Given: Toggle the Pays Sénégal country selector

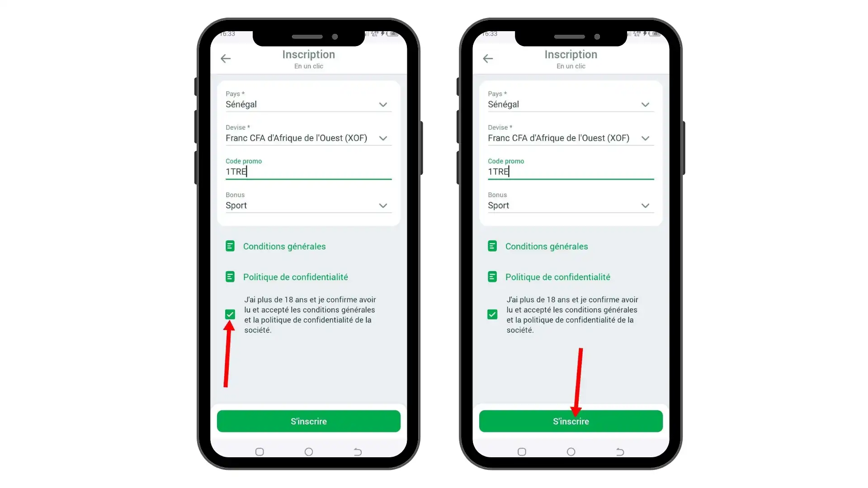Looking at the screenshot, I should point(382,104).
